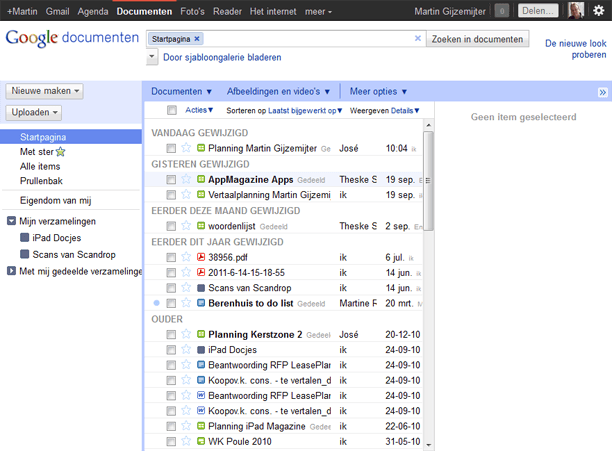Viewport: 612px width, 451px height.
Task: Check the 38956.pdf row checkbox
Action: click(171, 257)
